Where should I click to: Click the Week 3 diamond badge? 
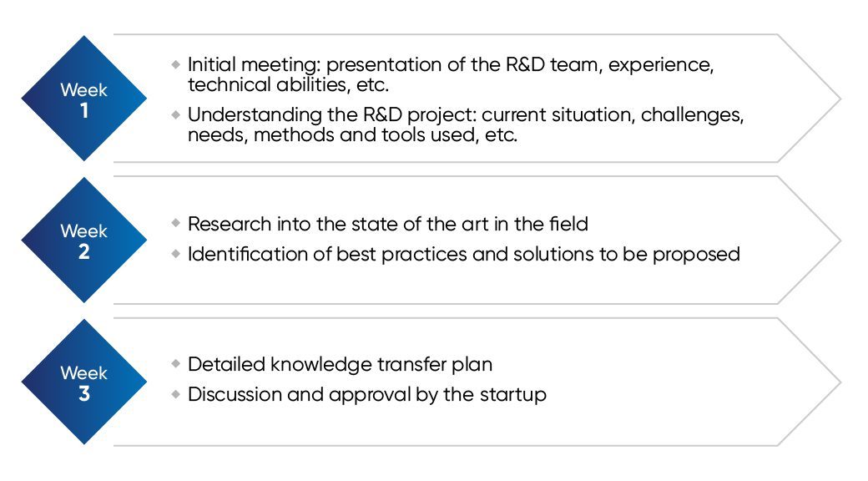[x=83, y=382]
